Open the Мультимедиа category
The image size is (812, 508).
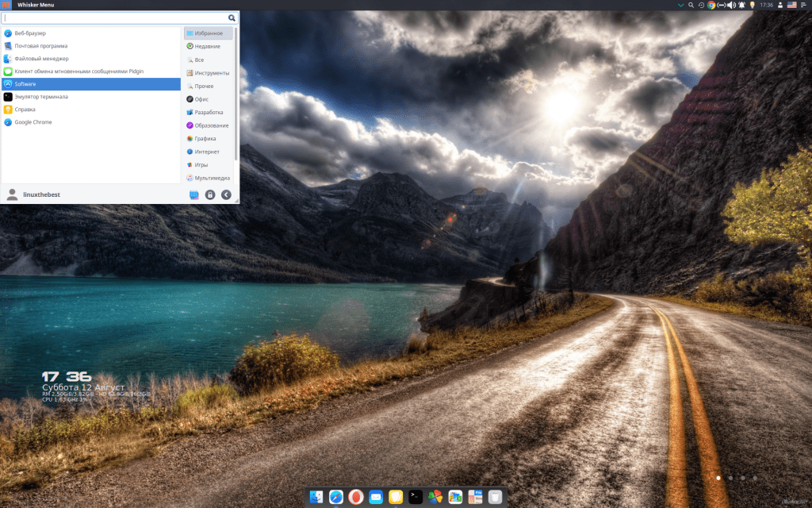pyautogui.click(x=209, y=178)
